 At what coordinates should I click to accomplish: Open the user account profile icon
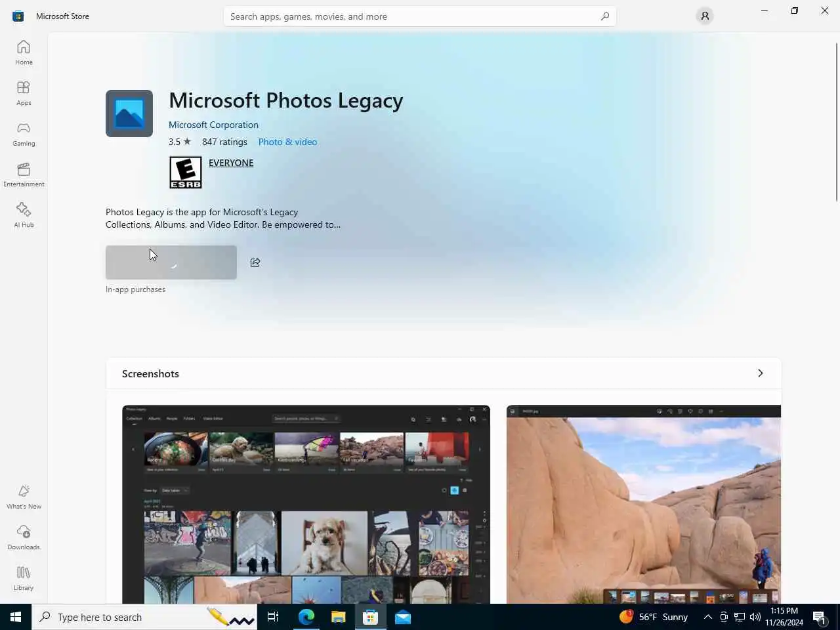[705, 16]
